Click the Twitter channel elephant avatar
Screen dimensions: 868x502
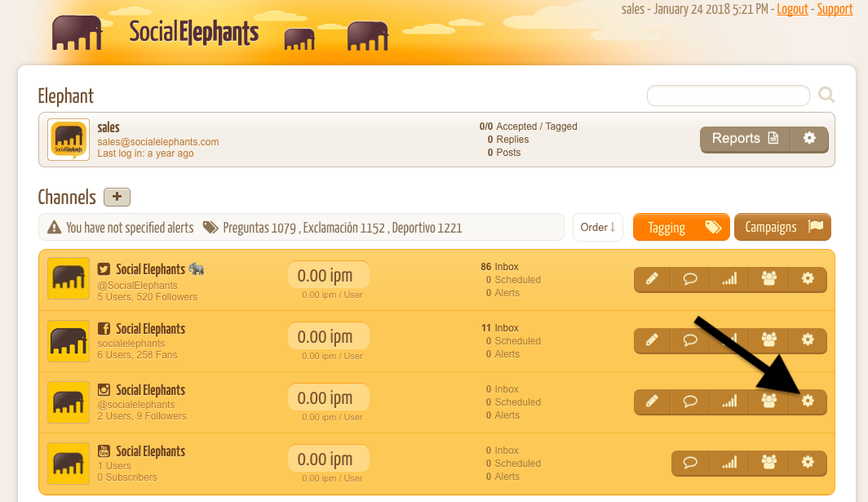[69, 278]
